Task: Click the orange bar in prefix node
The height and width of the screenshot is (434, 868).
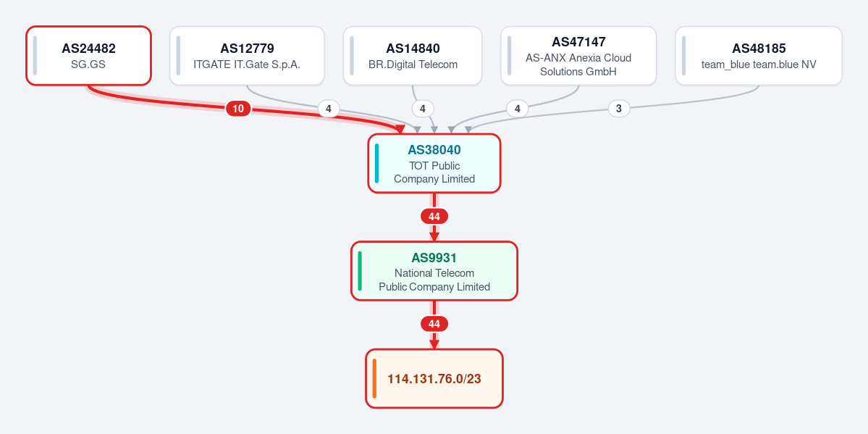Action: coord(374,378)
